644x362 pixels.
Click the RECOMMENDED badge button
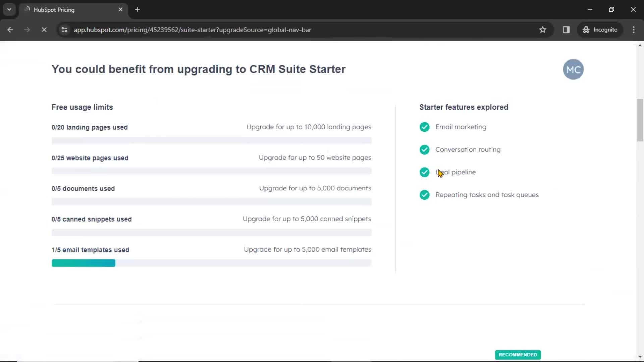518,355
